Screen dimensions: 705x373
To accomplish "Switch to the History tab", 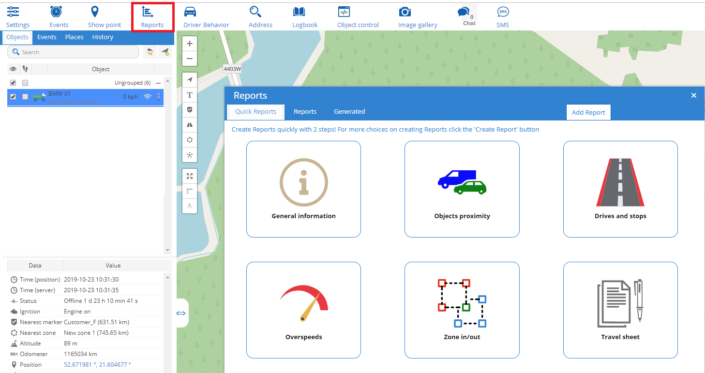I will [103, 37].
